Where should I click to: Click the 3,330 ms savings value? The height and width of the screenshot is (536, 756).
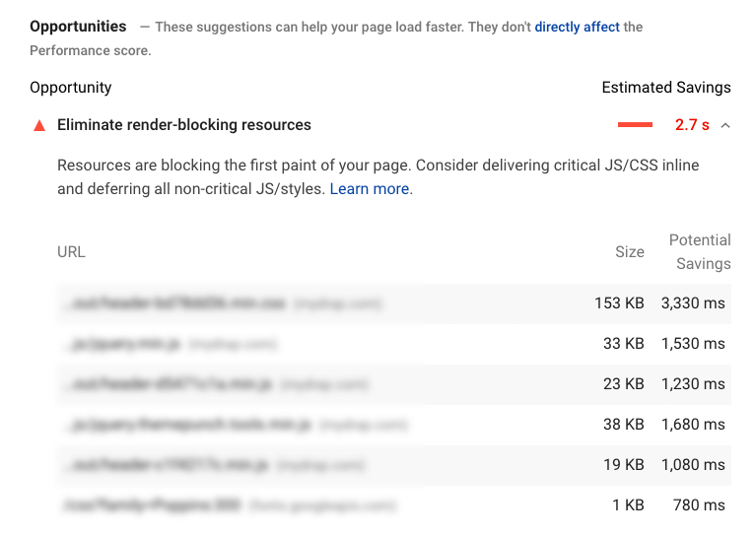693,303
